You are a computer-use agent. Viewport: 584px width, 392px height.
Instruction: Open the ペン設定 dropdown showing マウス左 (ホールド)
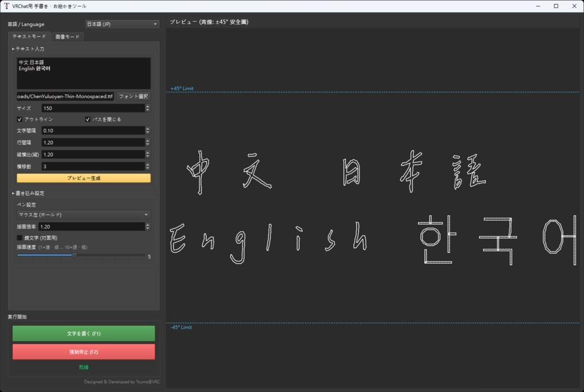(83, 215)
